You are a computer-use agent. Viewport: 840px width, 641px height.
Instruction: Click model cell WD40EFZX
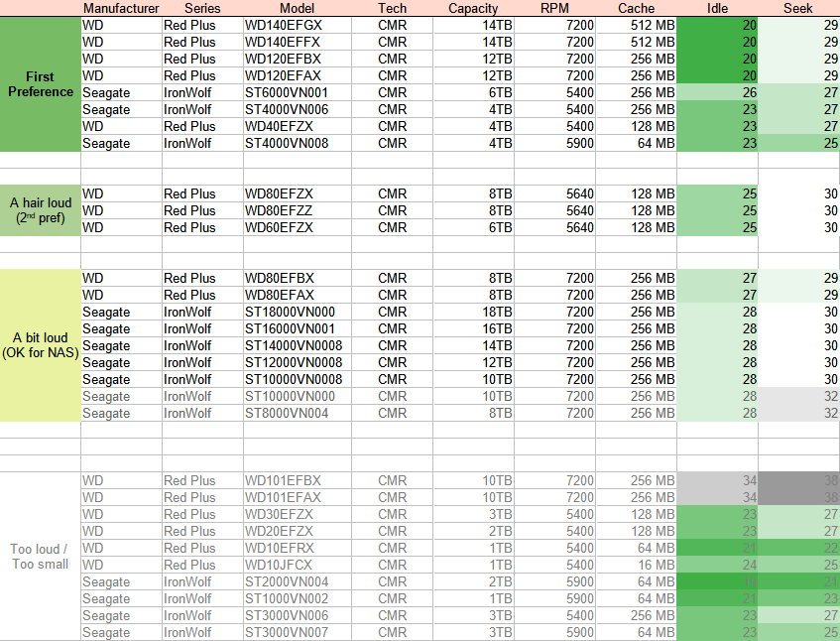pyautogui.click(x=298, y=126)
